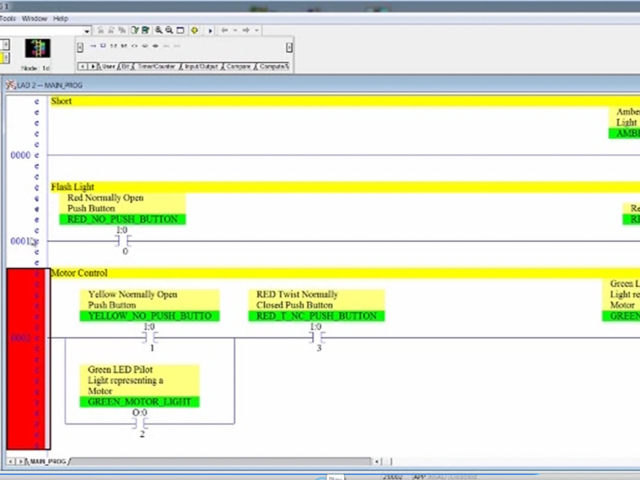
Task: Click the Zoom Out magnifier icon
Action: [x=169, y=30]
